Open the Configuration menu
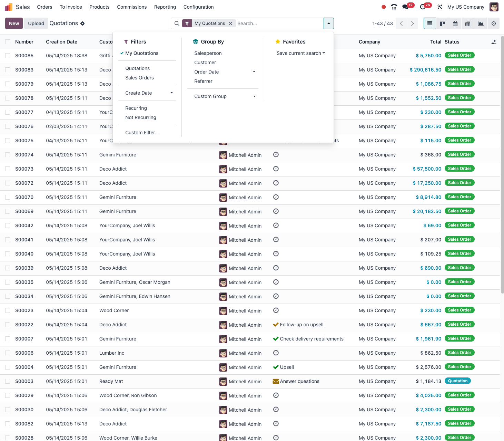This screenshot has height=441, width=504. click(198, 7)
